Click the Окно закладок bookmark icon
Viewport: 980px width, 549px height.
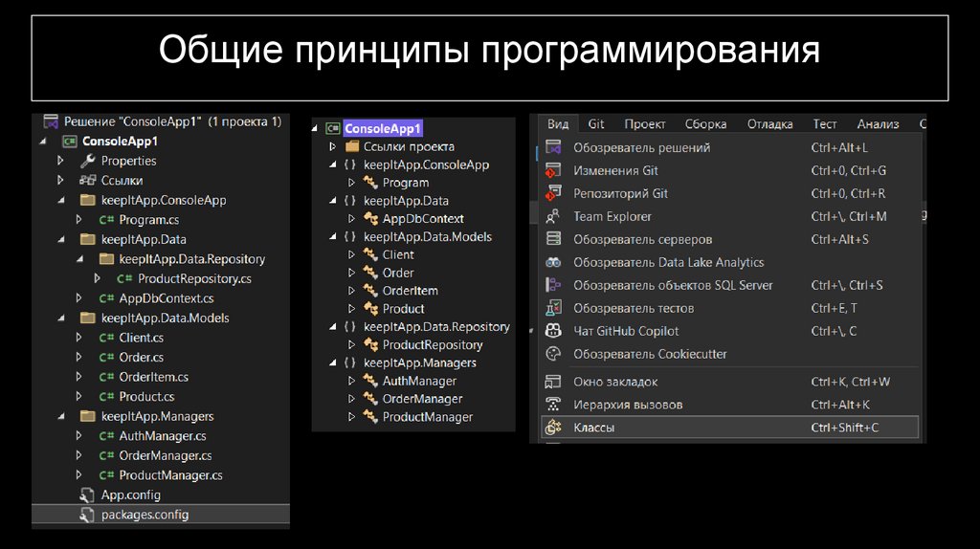(553, 382)
